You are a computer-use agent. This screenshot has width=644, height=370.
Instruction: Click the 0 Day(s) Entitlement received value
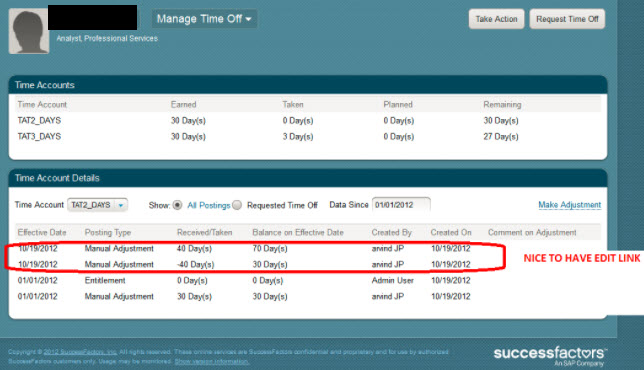pyautogui.click(x=192, y=280)
